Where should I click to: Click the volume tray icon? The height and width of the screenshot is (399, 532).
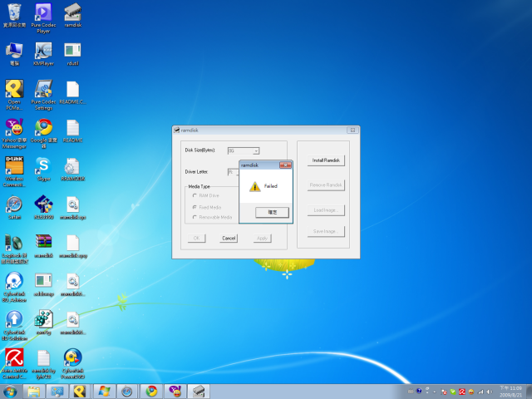490,392
